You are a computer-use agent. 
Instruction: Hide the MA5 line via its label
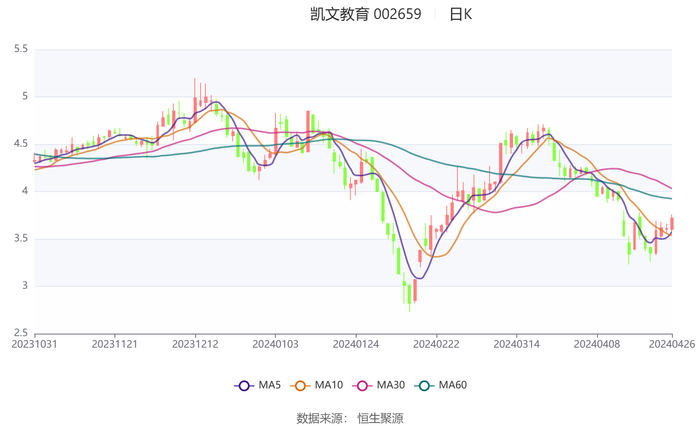(270, 385)
